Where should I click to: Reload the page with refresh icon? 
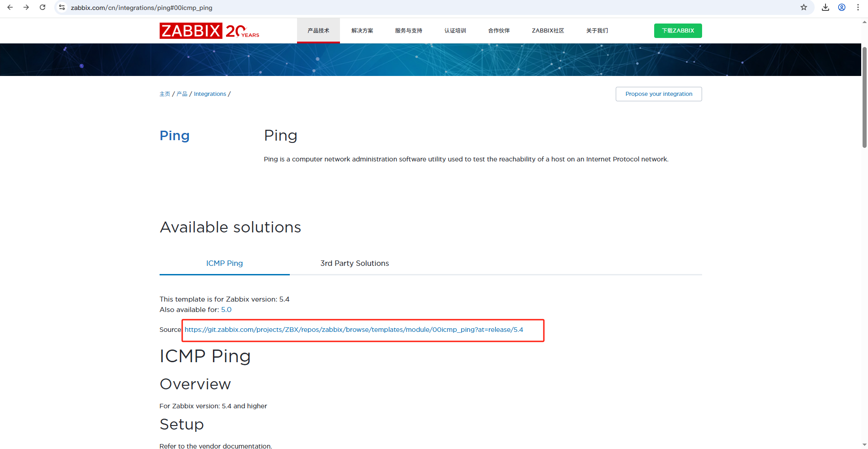(42, 7)
